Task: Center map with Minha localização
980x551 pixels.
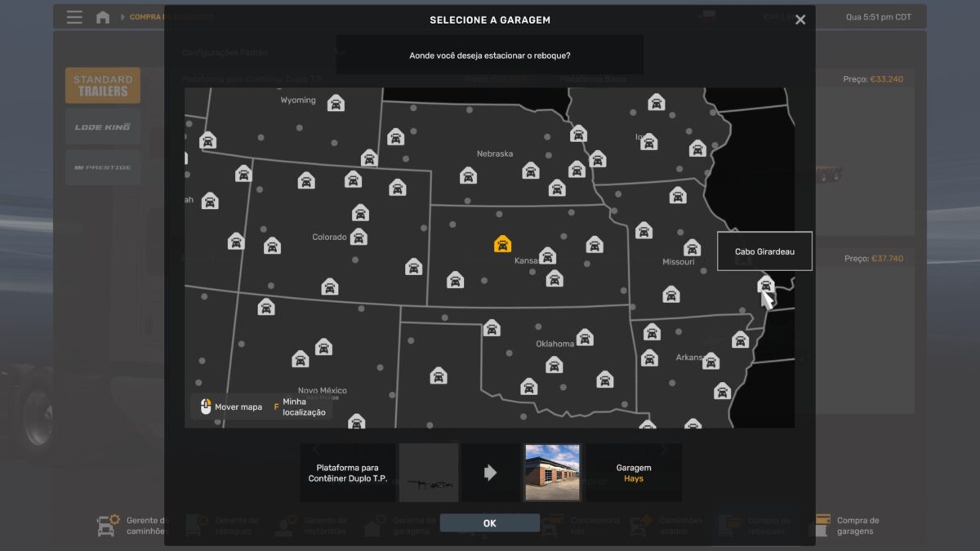Action: click(x=299, y=407)
